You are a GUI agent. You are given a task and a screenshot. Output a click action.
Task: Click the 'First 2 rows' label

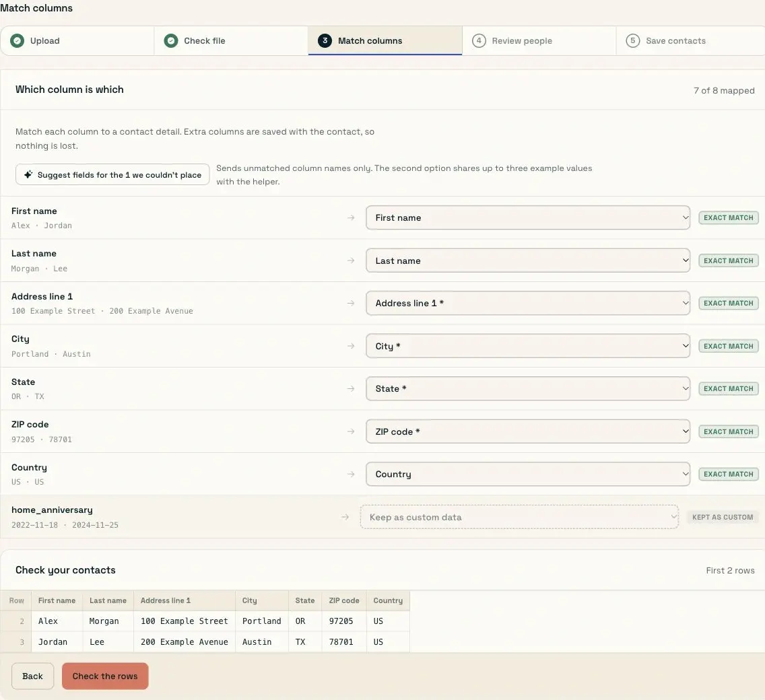click(x=730, y=571)
